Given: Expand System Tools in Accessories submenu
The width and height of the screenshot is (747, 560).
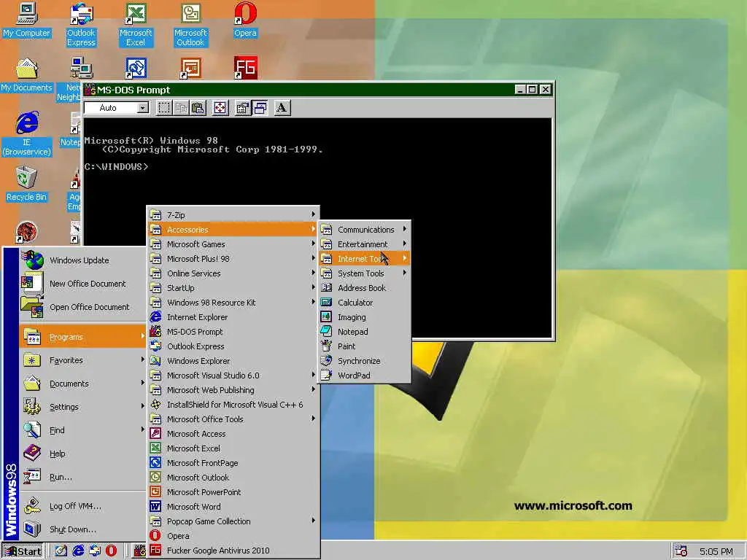Looking at the screenshot, I should tap(365, 273).
